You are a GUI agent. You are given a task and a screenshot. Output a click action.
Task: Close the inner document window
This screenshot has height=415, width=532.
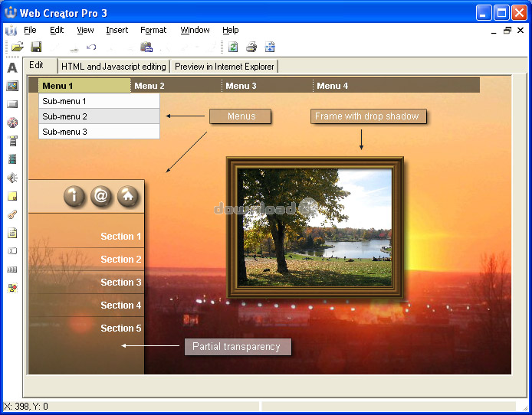[x=521, y=30]
